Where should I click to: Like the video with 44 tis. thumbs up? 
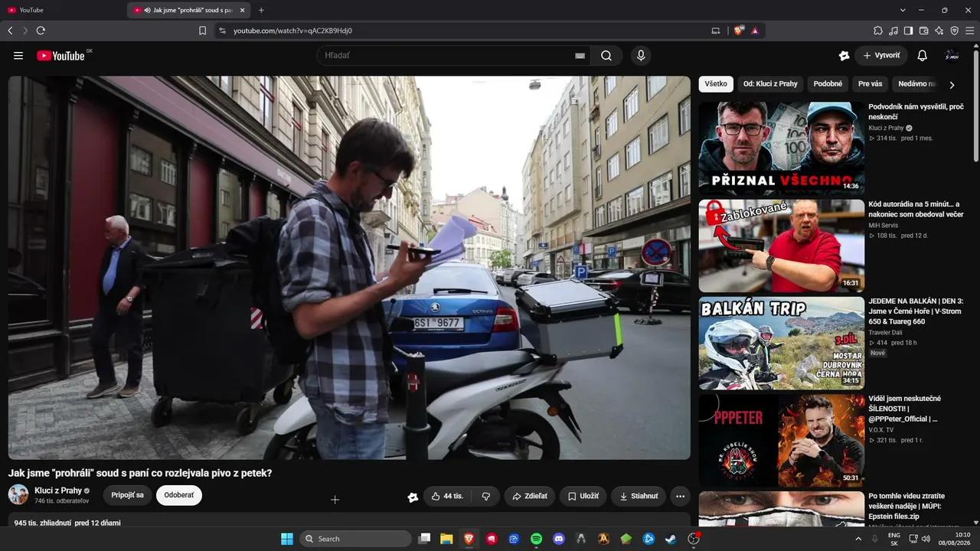click(447, 496)
